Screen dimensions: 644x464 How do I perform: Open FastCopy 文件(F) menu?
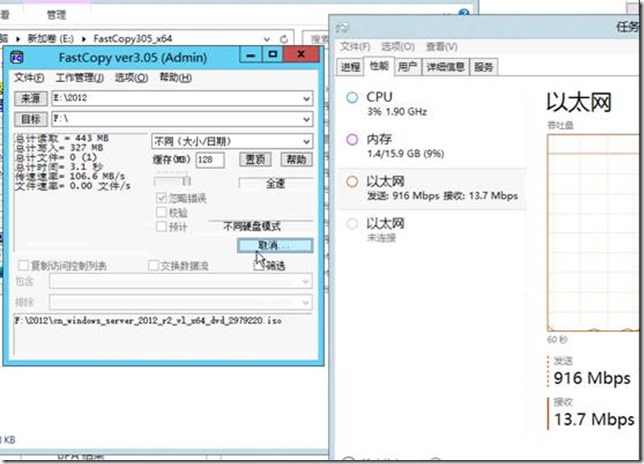[x=29, y=78]
